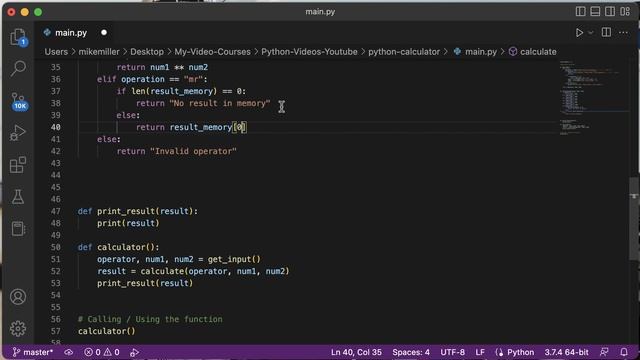Click Ln 40, Col 35 position indicator
This screenshot has width=640, height=360.
click(x=356, y=352)
